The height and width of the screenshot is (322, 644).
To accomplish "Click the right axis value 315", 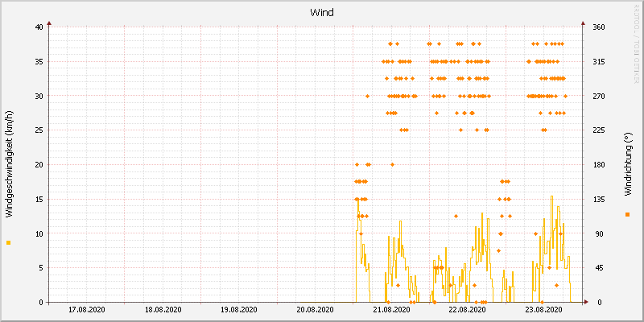I will pyautogui.click(x=597, y=62).
